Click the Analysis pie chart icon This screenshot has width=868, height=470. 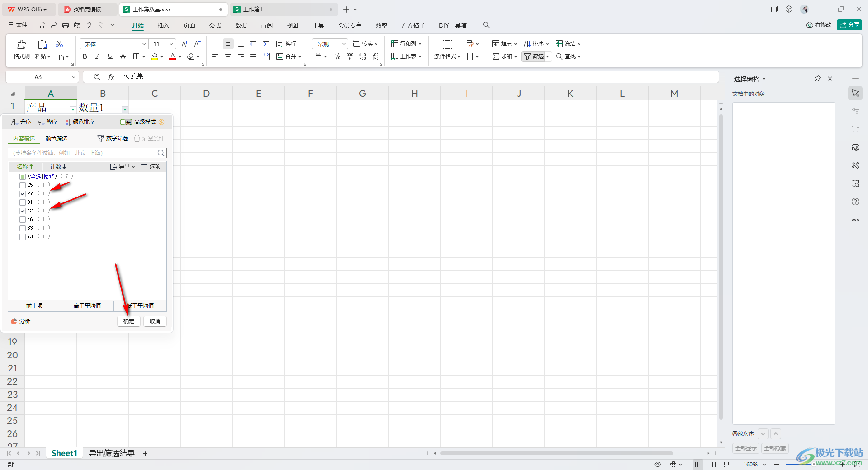[x=14, y=321]
